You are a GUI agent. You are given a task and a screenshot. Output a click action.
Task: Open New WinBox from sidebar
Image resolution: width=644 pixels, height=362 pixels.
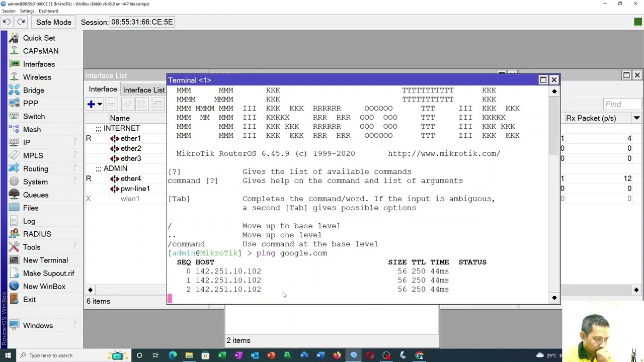point(44,287)
